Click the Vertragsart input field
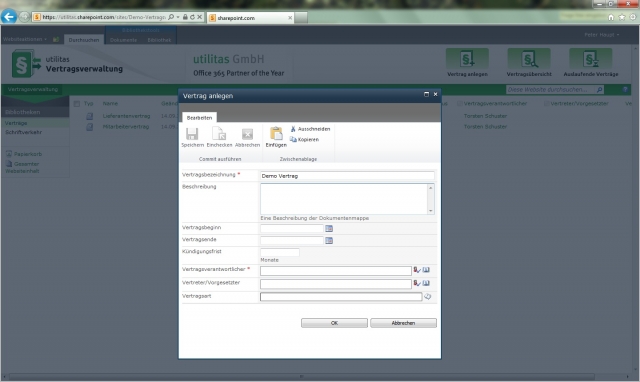Screen dimensions: 640x382 point(341,297)
